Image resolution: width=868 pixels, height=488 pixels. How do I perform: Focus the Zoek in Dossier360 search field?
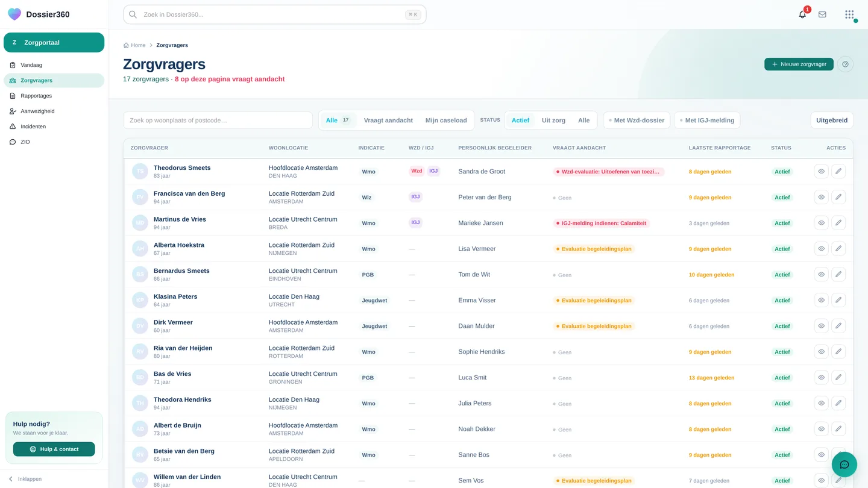point(275,14)
